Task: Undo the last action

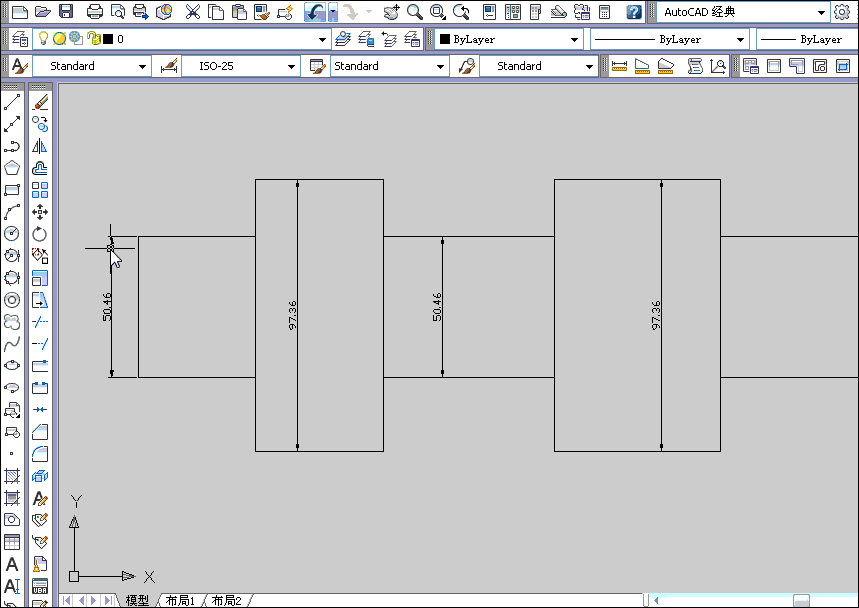Action: pos(315,12)
